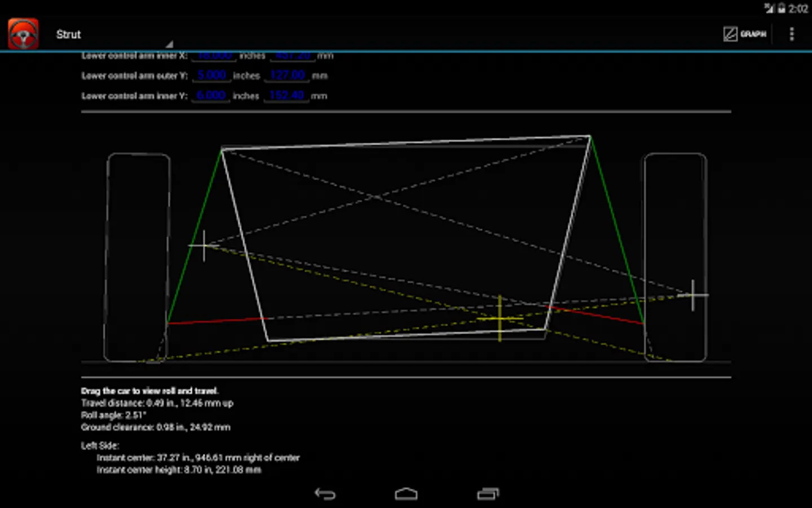Screen dimensions: 812x508
Task: Tap the 'Lower control arm inner Y:' label
Action: [134, 96]
